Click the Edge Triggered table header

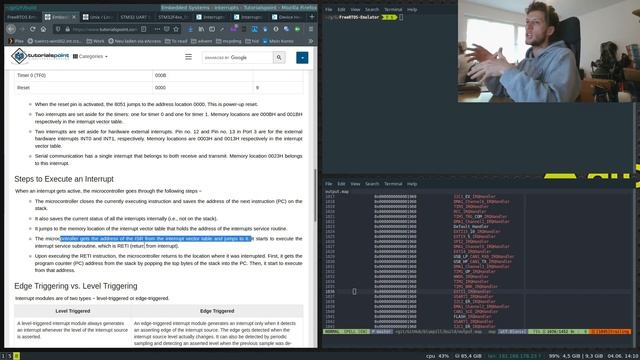(217, 311)
